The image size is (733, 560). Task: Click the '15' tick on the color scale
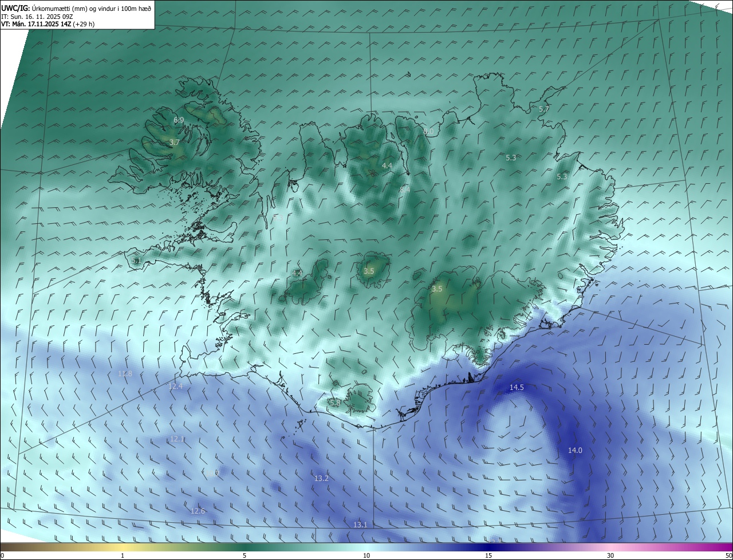pos(488,556)
